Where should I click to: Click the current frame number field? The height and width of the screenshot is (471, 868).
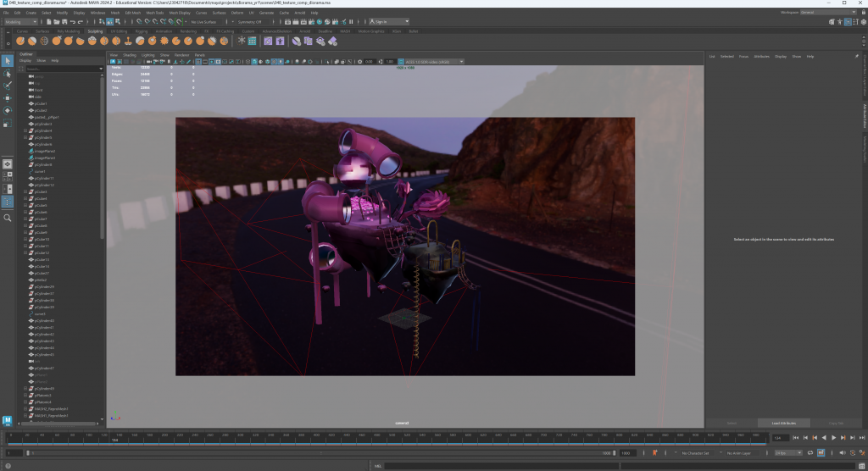click(x=781, y=438)
